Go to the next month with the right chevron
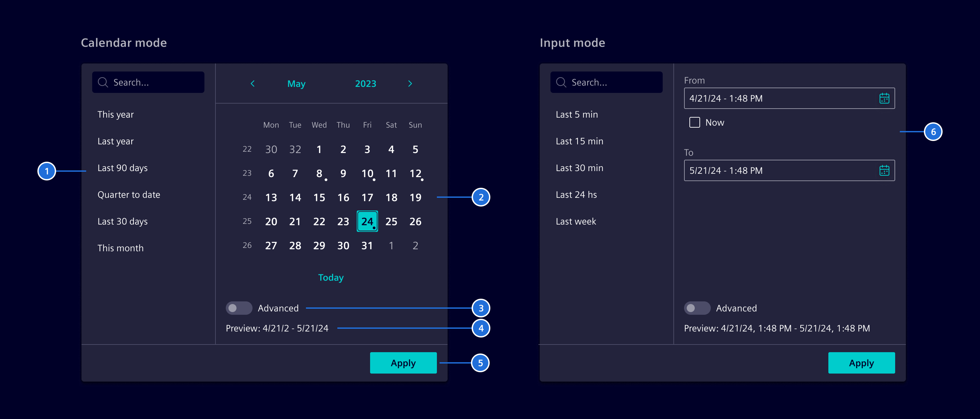 pos(410,83)
